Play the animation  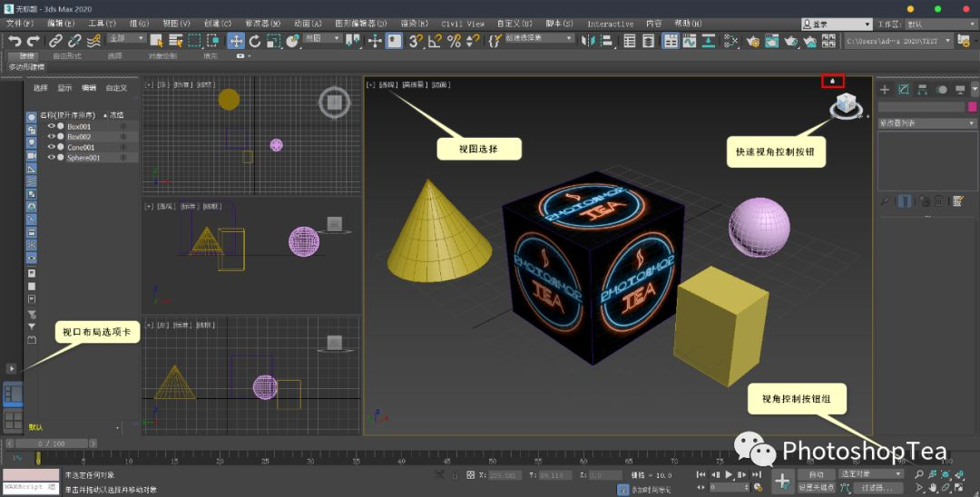click(x=729, y=475)
